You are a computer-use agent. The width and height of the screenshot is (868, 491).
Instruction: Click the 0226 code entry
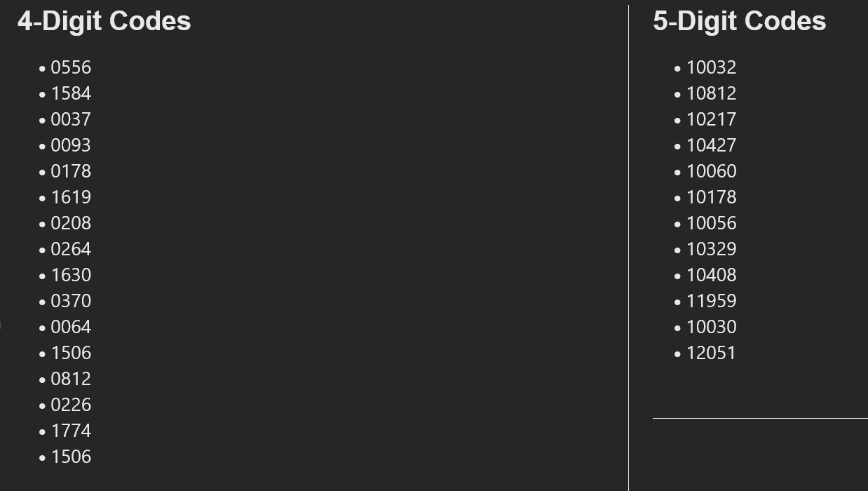(71, 405)
